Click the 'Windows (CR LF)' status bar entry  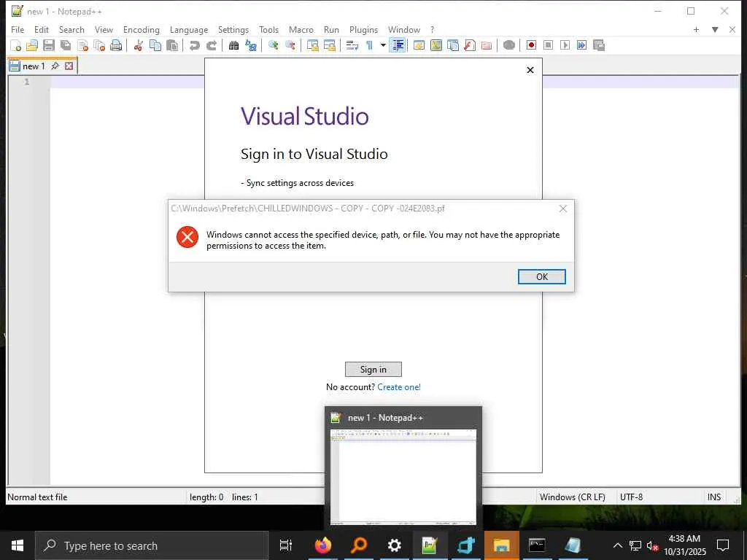572,497
